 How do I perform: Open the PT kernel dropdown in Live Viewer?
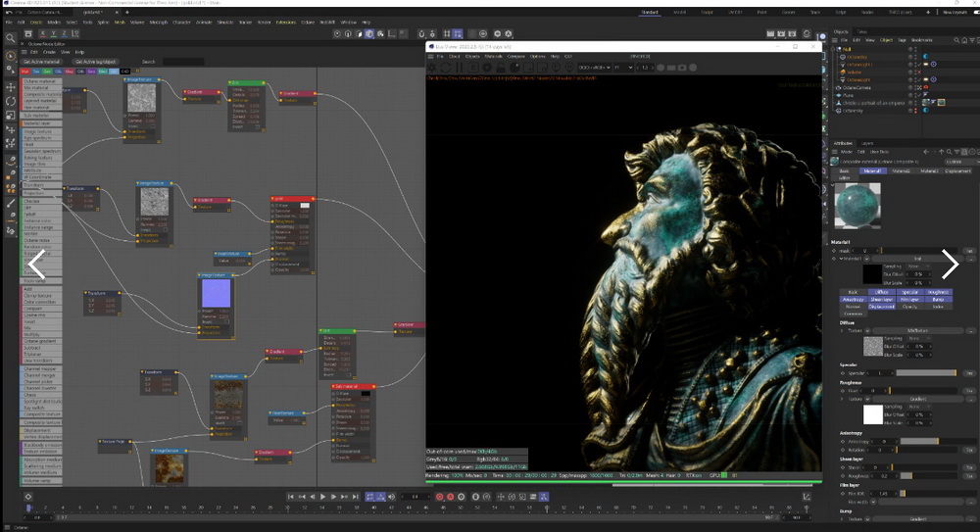coord(623,68)
